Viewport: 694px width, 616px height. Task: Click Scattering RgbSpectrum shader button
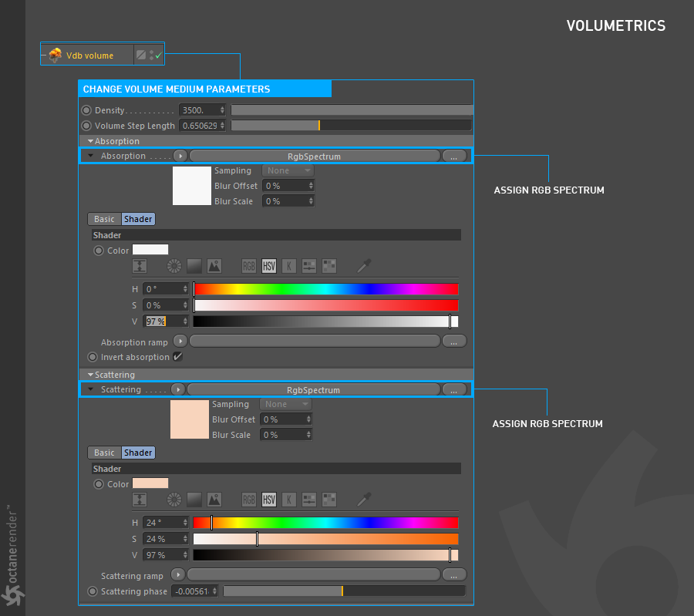[314, 390]
